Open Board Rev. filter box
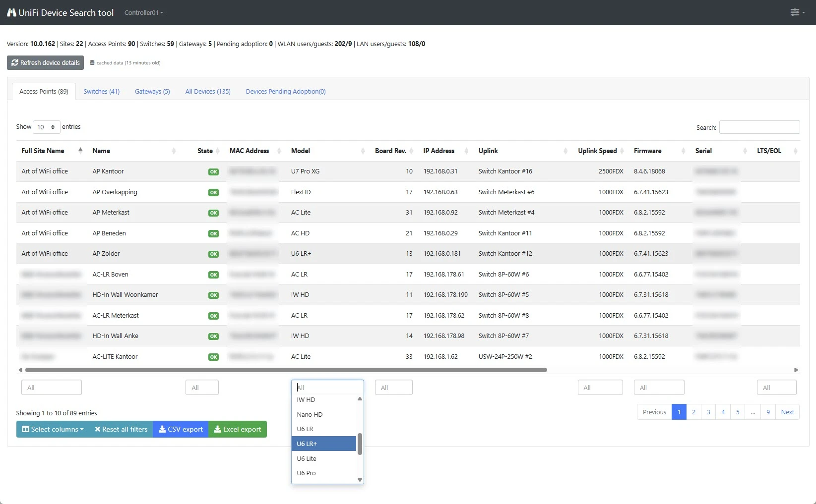816x504 pixels. 393,388
